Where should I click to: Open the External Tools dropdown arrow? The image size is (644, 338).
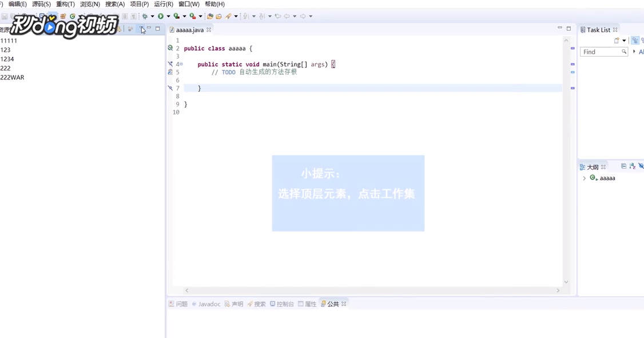(200, 17)
